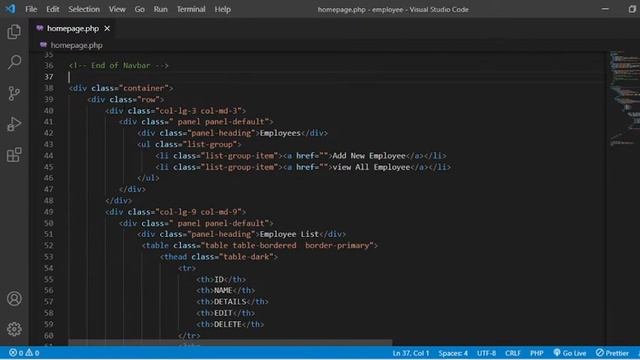This screenshot has width=640, height=360.
Task: Place cursor on empty line 37
Action: tap(336, 77)
